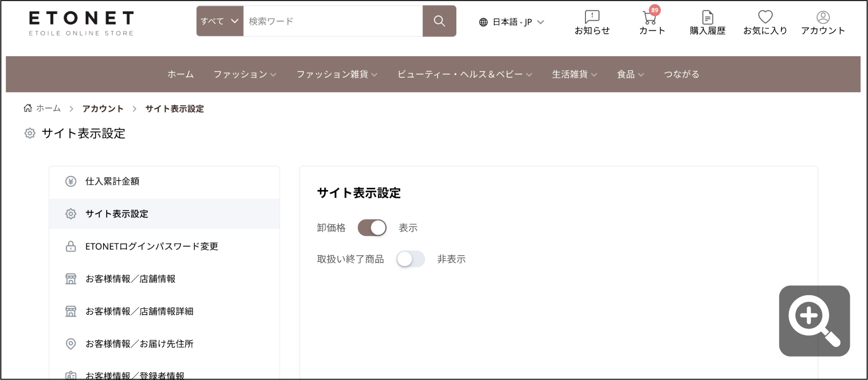The height and width of the screenshot is (380, 868).
Task: Open お知らせ notifications icon
Action: point(592,17)
